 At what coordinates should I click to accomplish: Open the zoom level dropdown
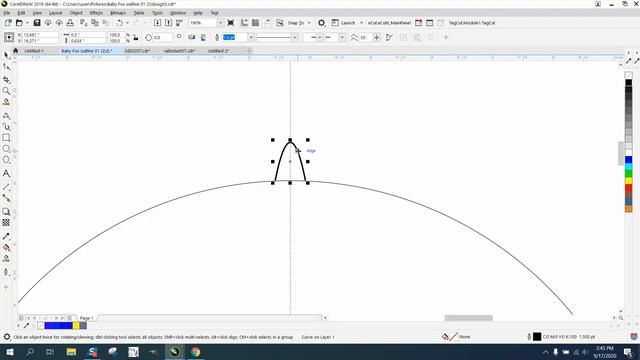click(220, 23)
